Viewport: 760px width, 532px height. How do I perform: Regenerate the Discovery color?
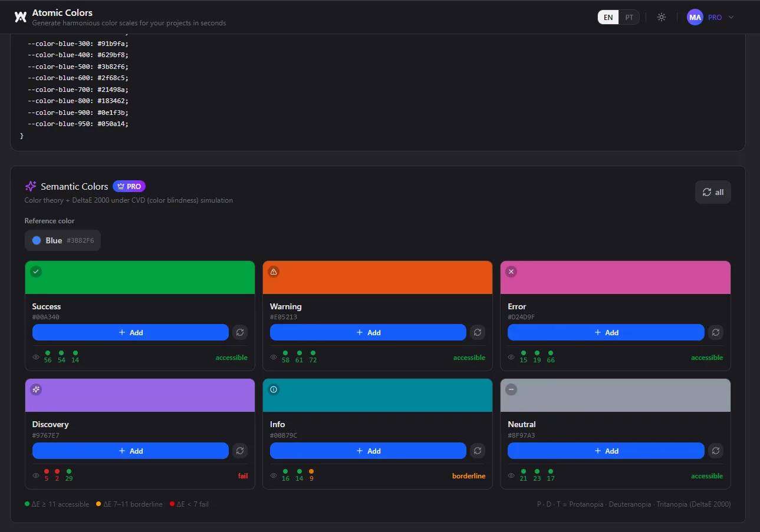click(x=239, y=451)
